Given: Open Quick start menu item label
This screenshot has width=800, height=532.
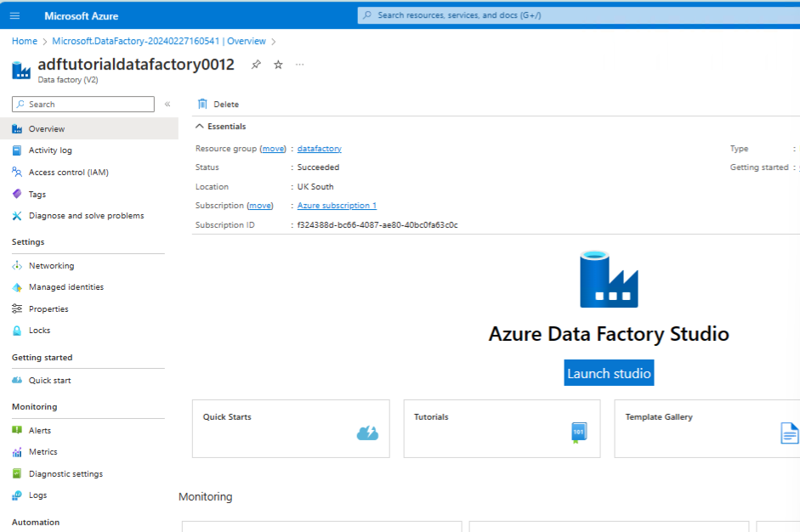Looking at the screenshot, I should (49, 380).
